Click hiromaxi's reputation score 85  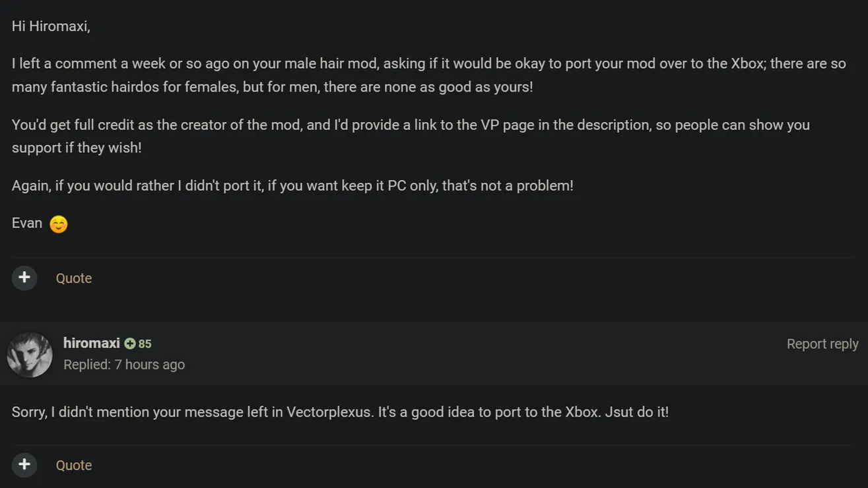tap(145, 344)
